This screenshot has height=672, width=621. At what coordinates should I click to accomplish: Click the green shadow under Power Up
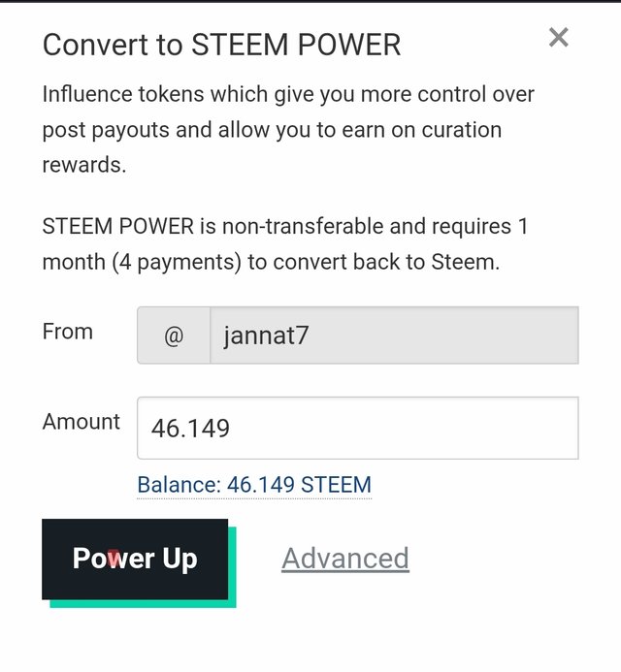[x=144, y=603]
